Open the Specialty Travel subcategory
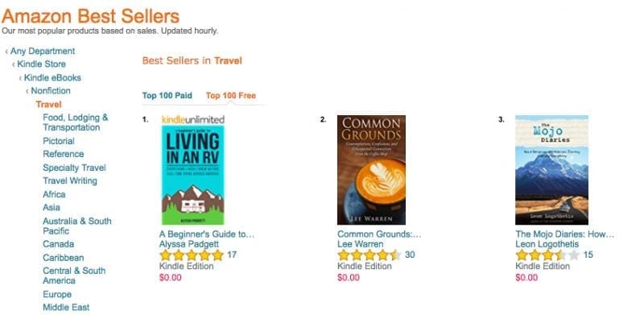644x315 pixels. tap(74, 168)
